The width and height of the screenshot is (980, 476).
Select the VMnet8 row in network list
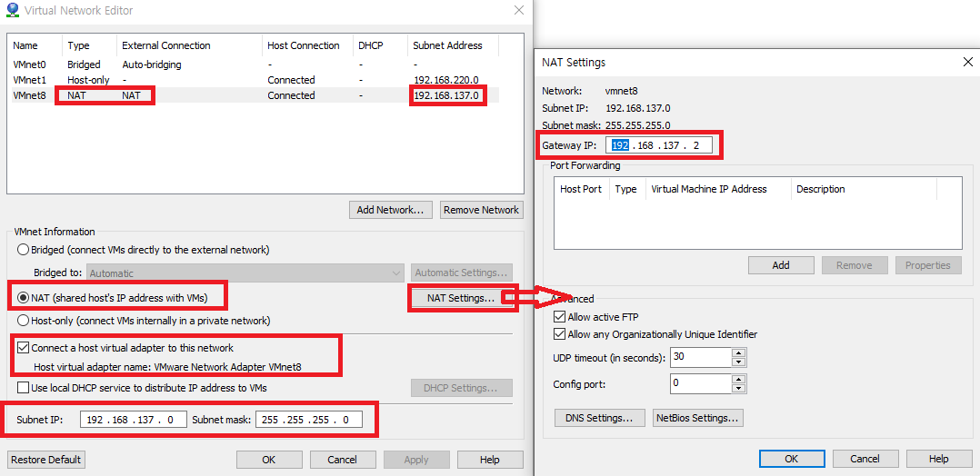[255, 95]
